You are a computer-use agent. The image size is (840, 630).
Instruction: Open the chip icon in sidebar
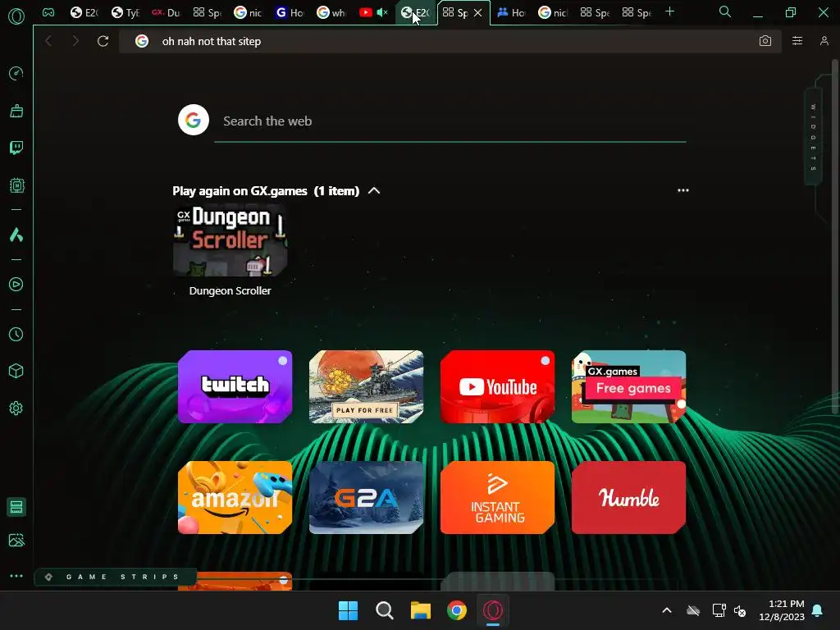click(16, 185)
